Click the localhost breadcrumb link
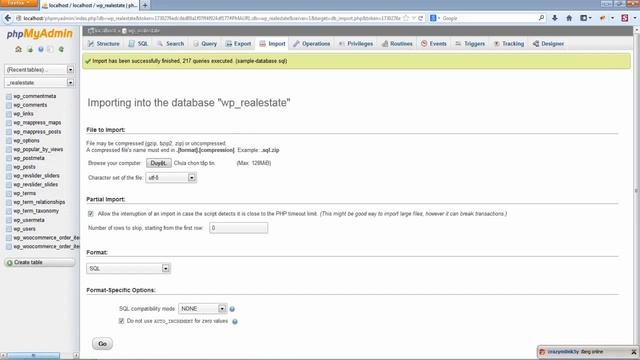640x360 pixels. 105,31
